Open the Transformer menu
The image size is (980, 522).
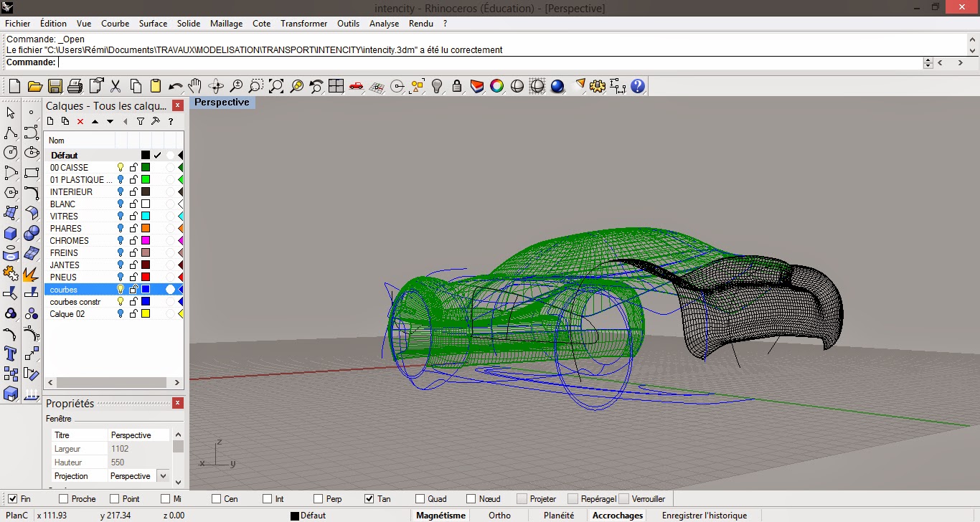[304, 24]
